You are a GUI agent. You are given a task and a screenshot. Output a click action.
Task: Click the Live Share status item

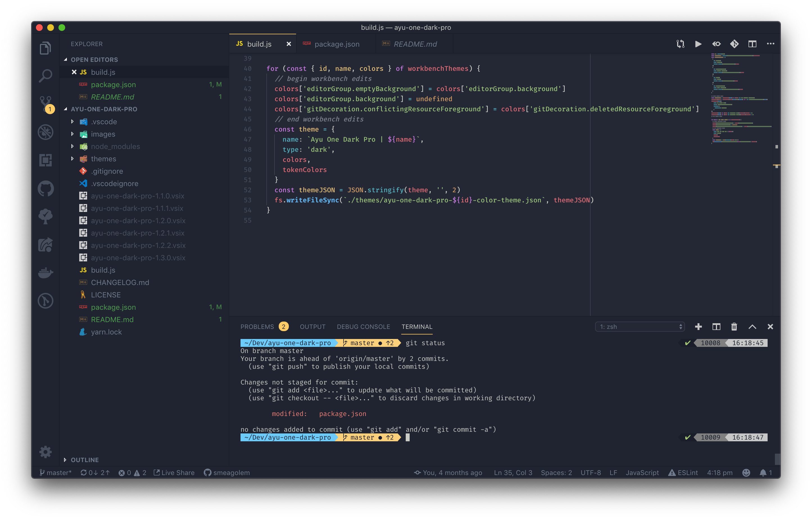[174, 472]
